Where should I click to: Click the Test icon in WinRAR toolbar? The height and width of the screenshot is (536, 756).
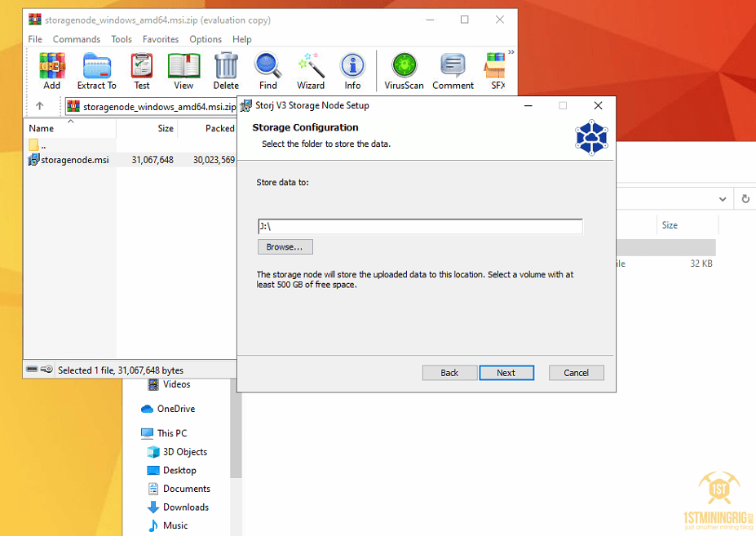pos(142,71)
